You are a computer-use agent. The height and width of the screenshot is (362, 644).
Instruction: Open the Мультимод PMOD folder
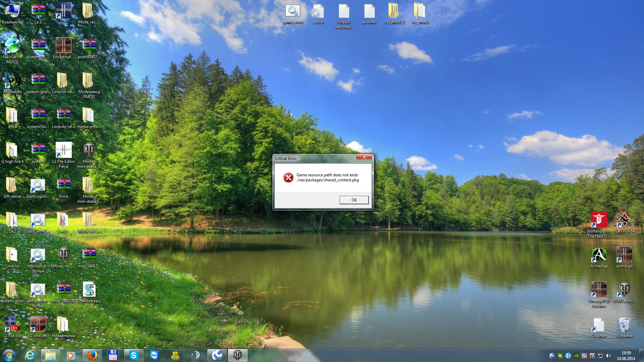pyautogui.click(x=89, y=86)
